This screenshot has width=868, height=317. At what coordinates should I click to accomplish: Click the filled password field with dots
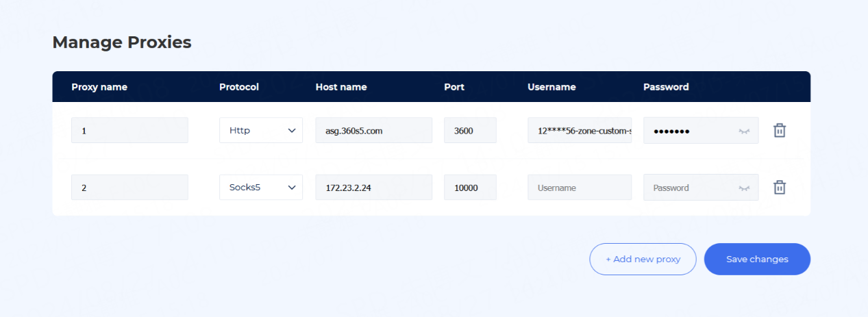click(689, 130)
